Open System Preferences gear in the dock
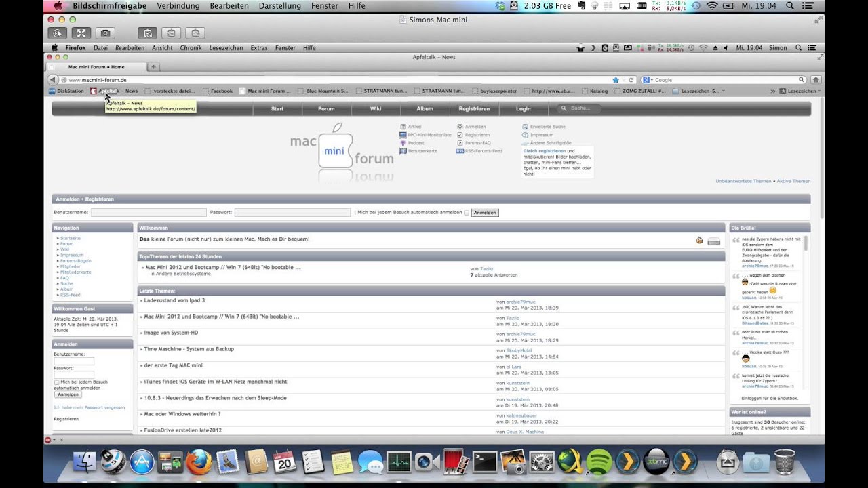The image size is (868, 488). pyautogui.click(x=542, y=462)
